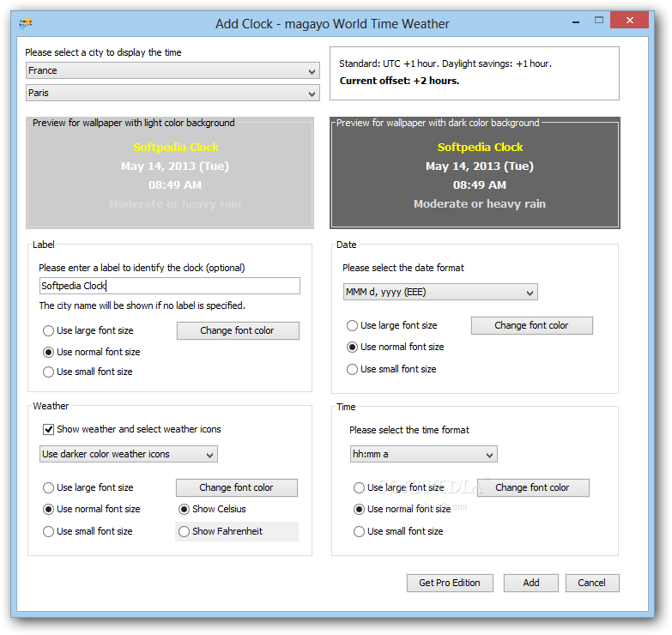Screen dimensions: 672x635
Task: Choose Show Celsius option
Action: 213,509
